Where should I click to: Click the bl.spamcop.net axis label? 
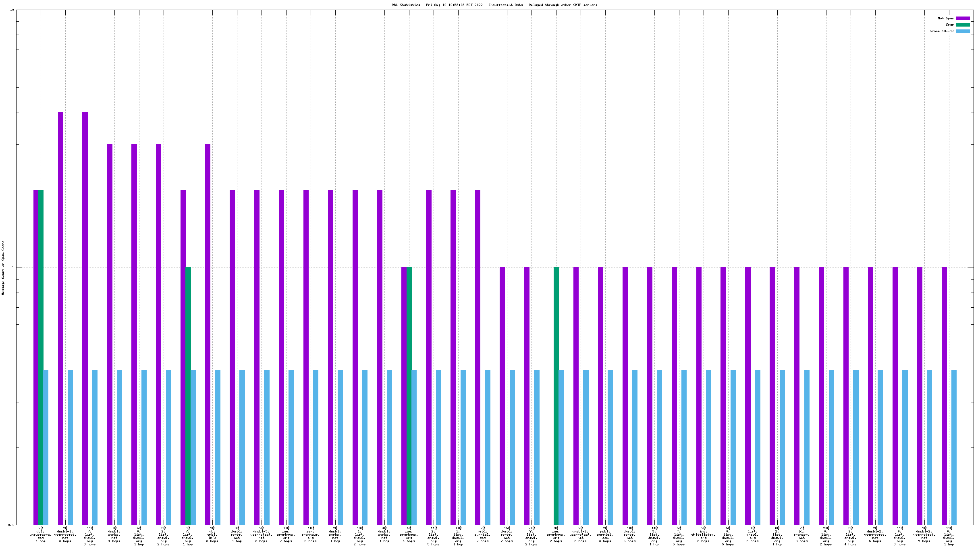(801, 534)
